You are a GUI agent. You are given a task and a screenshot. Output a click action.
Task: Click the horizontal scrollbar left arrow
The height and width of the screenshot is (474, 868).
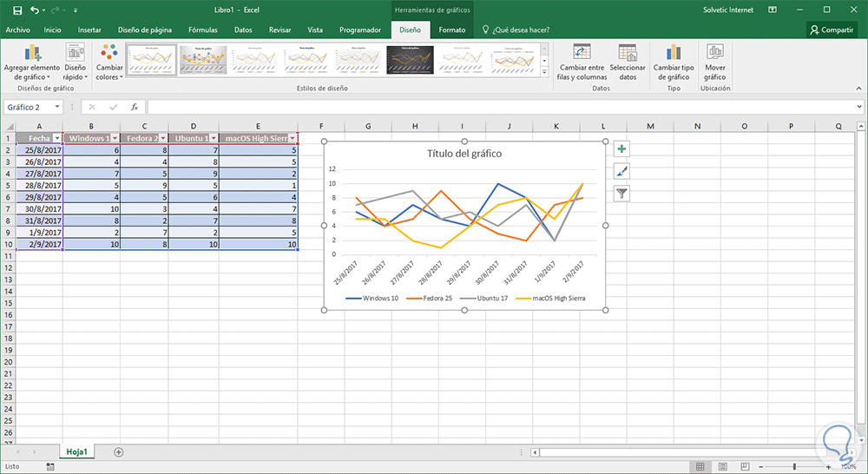tap(535, 451)
